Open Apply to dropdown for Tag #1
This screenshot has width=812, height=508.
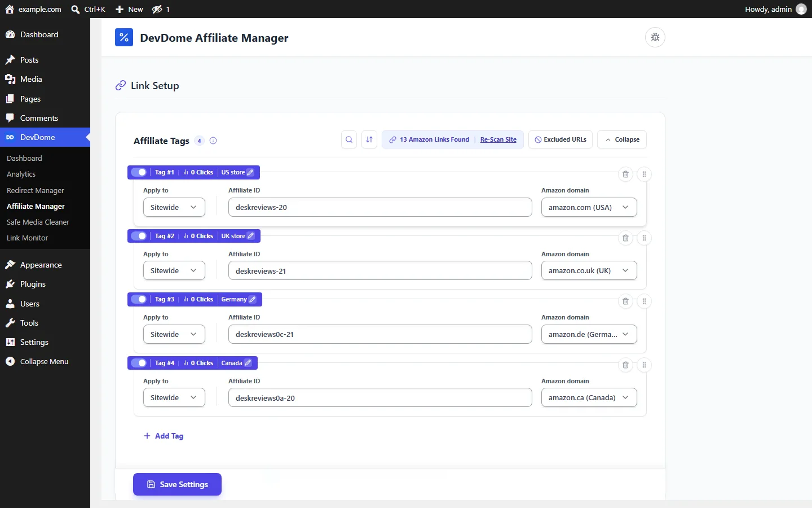[x=174, y=207]
